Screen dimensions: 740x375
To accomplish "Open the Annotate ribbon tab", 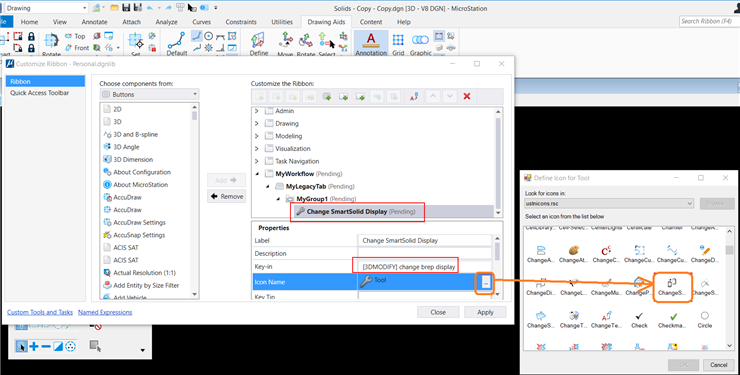I will [x=94, y=22].
